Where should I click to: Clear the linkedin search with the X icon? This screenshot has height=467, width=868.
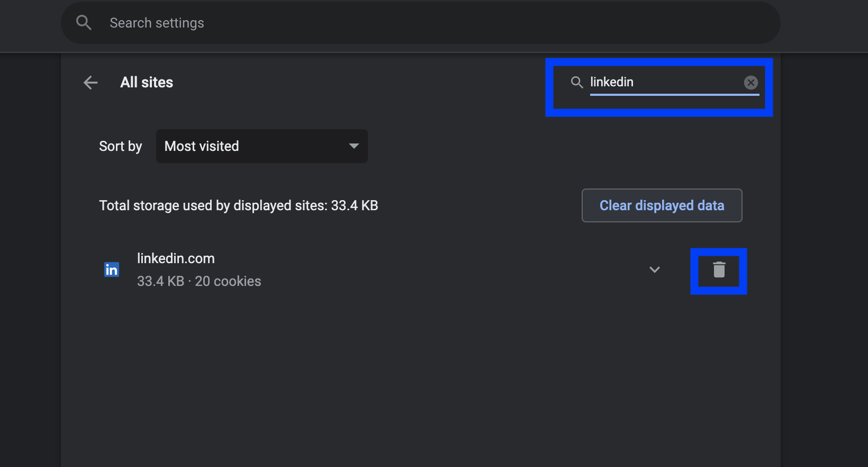click(x=751, y=82)
